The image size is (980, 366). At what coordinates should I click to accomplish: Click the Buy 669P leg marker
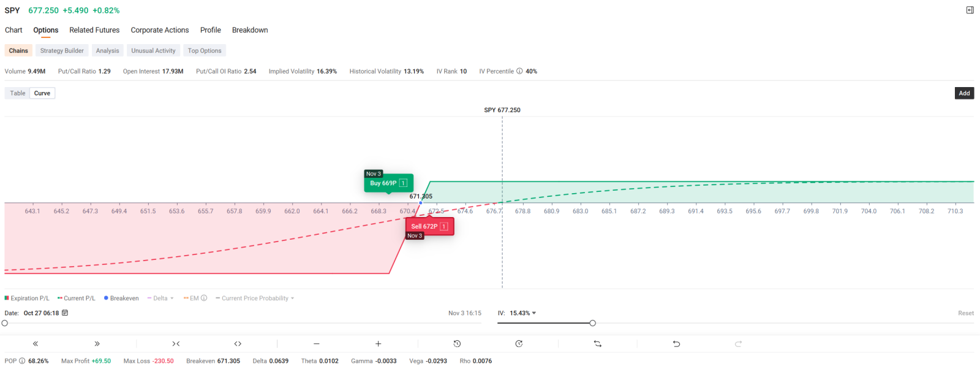point(389,183)
